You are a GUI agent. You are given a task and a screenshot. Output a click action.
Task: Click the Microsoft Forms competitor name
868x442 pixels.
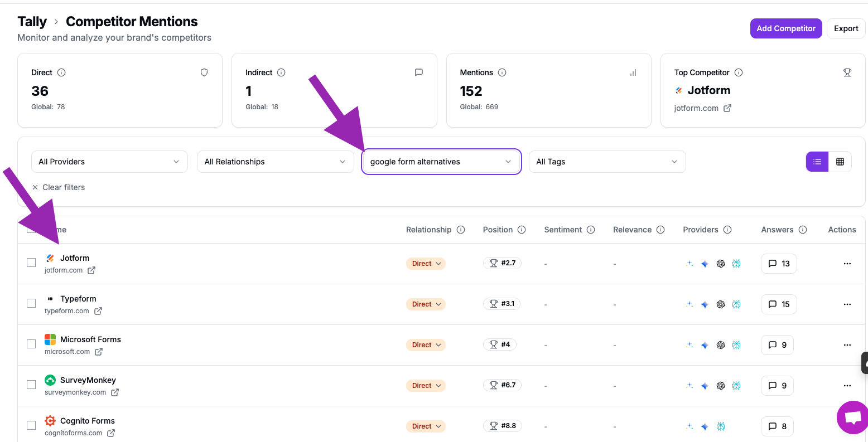pyautogui.click(x=90, y=339)
